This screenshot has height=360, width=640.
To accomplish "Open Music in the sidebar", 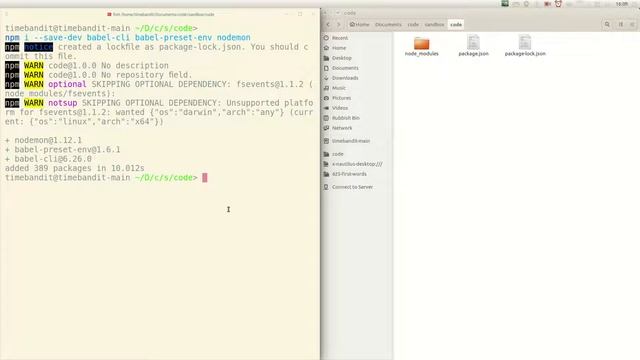I will tap(338, 88).
